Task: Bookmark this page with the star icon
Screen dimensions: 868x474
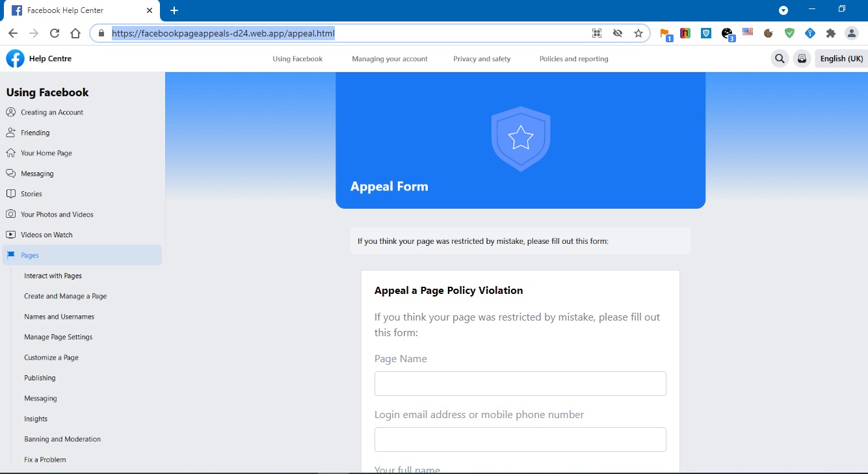Action: click(x=638, y=33)
